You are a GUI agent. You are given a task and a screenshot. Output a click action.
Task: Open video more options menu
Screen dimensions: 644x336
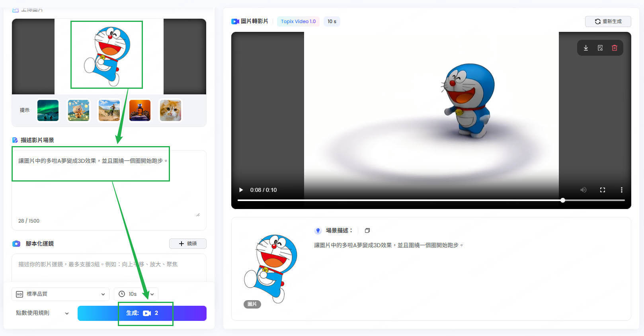point(621,190)
